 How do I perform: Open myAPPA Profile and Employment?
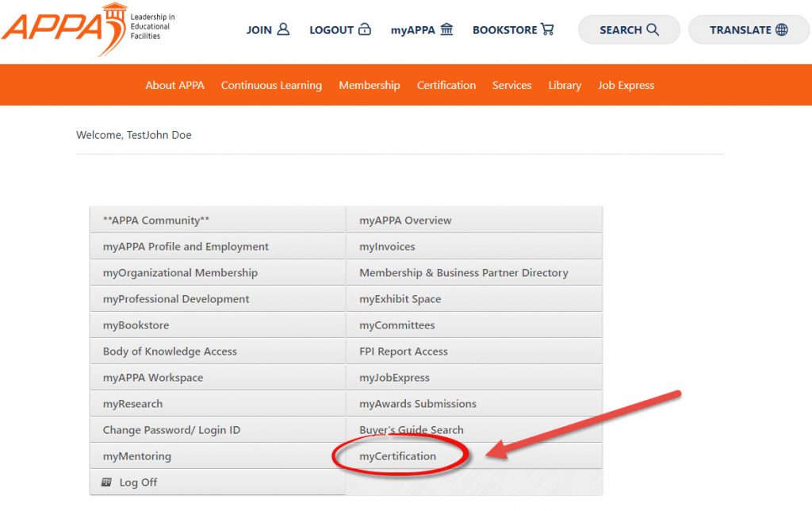pyautogui.click(x=217, y=246)
